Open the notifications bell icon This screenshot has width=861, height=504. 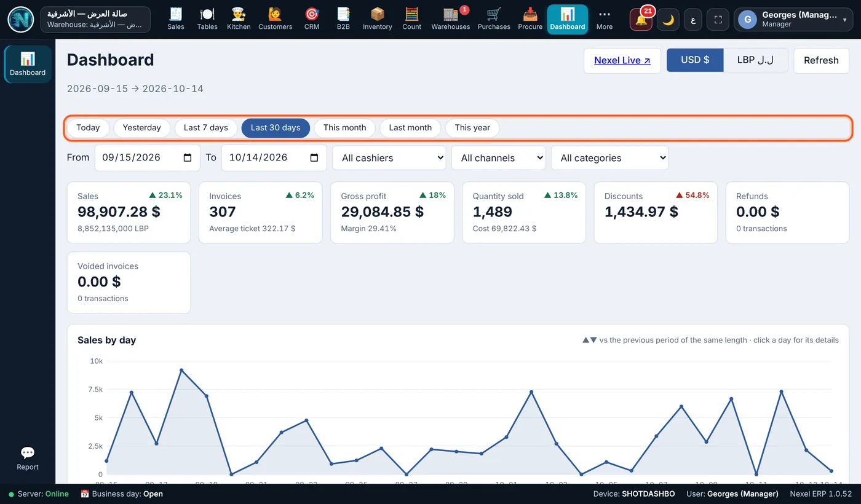(641, 20)
